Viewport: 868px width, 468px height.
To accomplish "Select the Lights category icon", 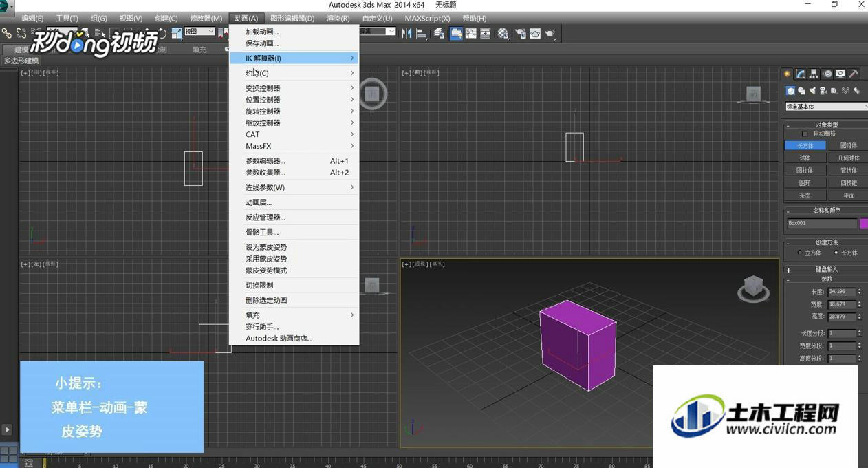I will tap(813, 91).
